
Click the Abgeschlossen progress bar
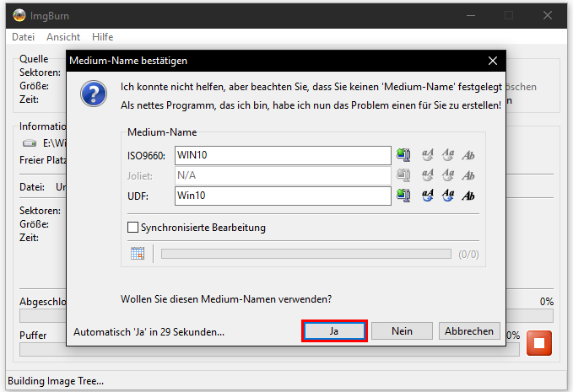point(286,316)
